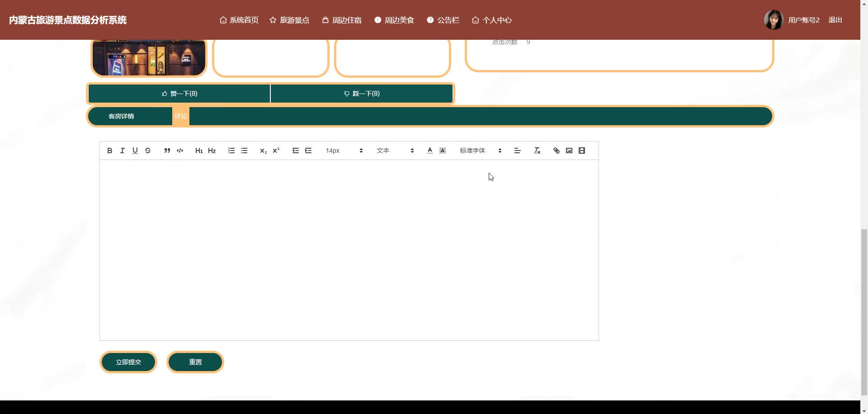
Task: Toggle underline formatting
Action: 135,151
